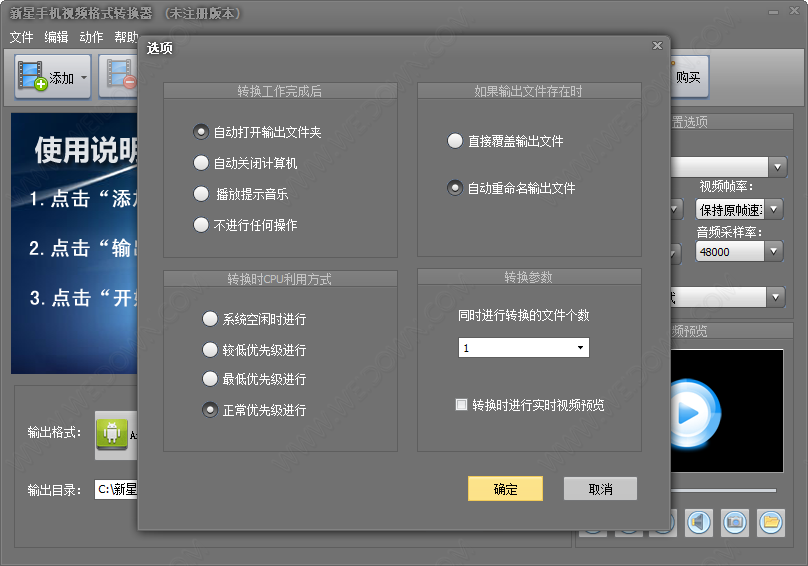
Task: Open the 帮助 menu
Action: tap(126, 37)
